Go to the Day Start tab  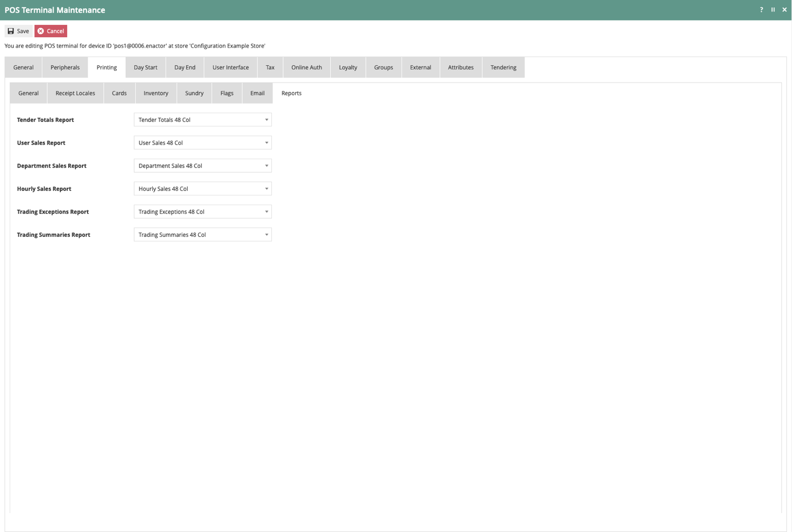pyautogui.click(x=146, y=68)
